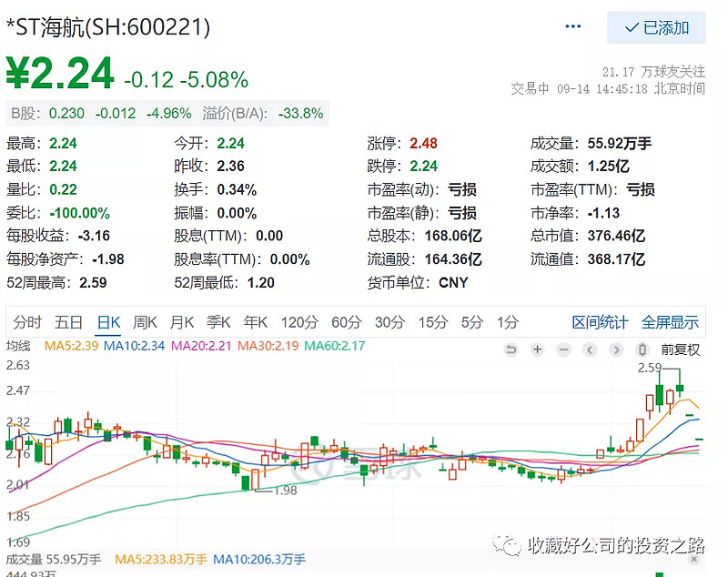
Task: Click the *ST海航(SH:600221) stock title
Action: (x=108, y=27)
